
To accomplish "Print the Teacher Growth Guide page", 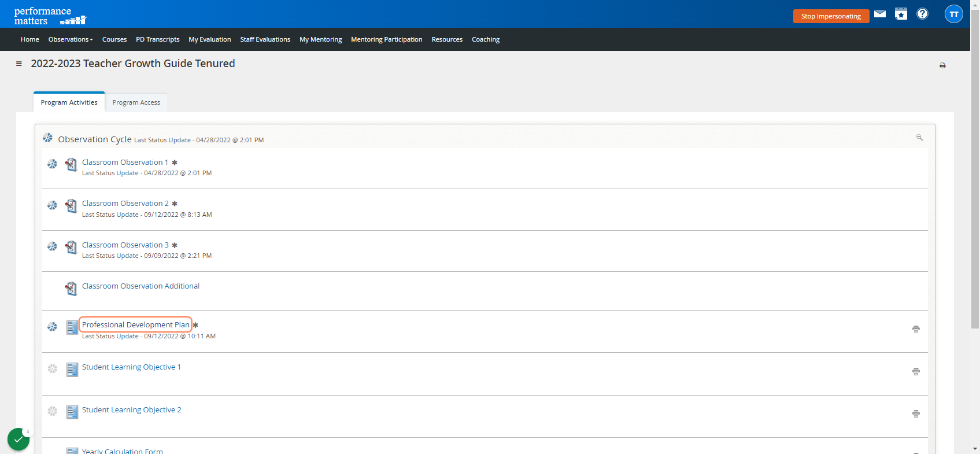I will 942,65.
